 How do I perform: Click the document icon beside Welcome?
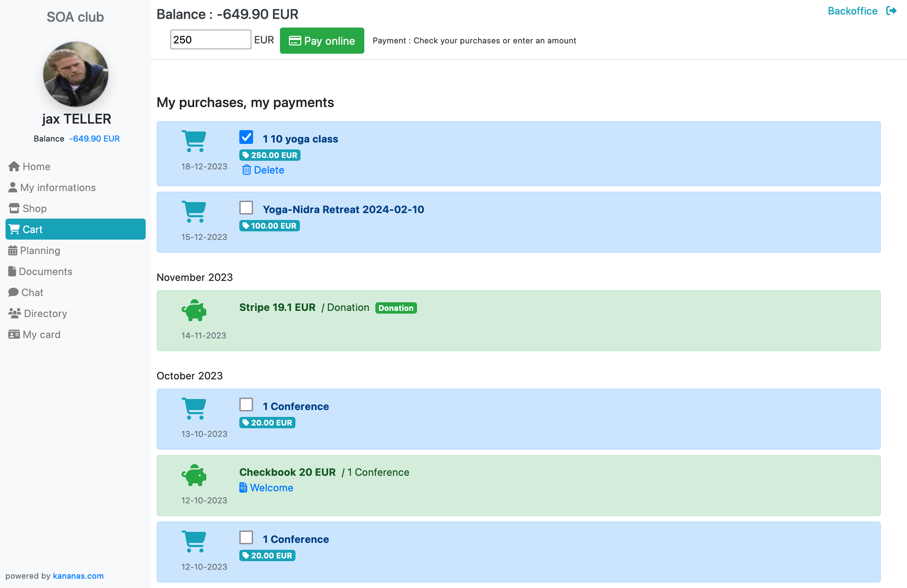pyautogui.click(x=243, y=487)
